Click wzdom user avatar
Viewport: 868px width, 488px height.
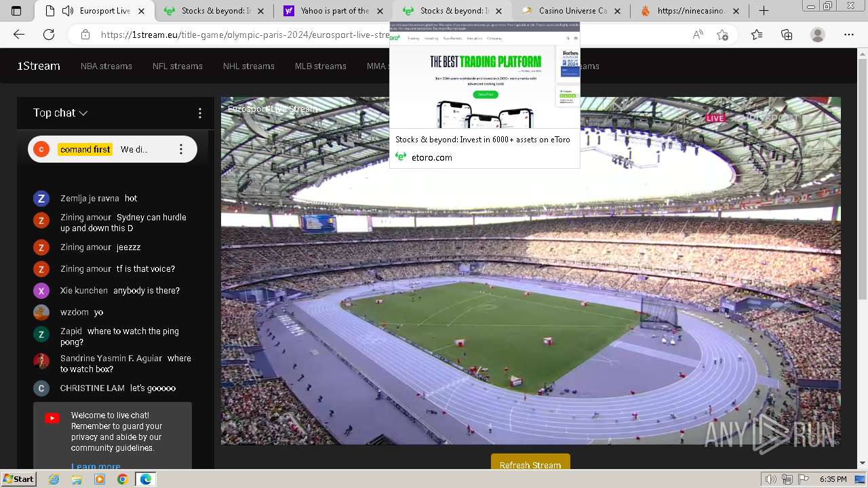(41, 312)
